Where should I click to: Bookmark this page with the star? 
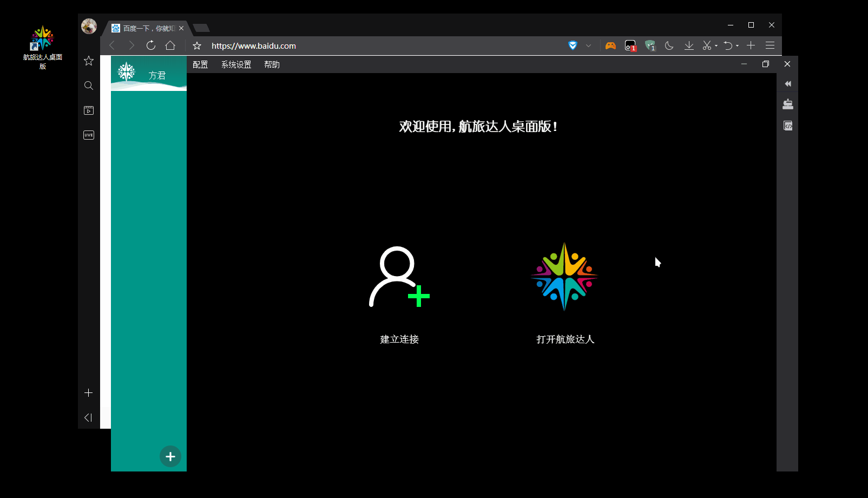tap(197, 46)
